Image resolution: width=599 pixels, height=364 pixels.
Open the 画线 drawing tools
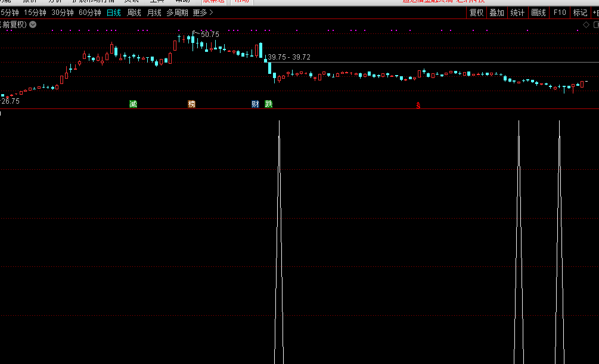[x=538, y=13]
